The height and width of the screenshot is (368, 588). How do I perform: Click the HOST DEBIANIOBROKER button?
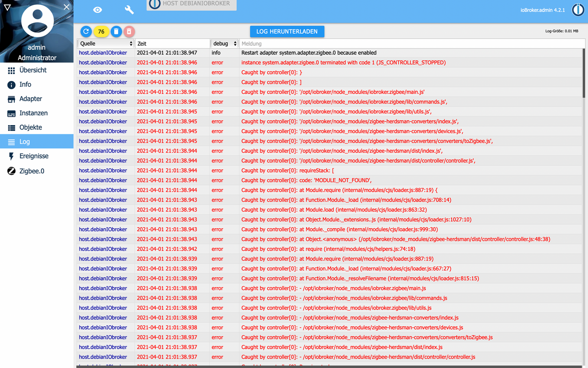192,4
